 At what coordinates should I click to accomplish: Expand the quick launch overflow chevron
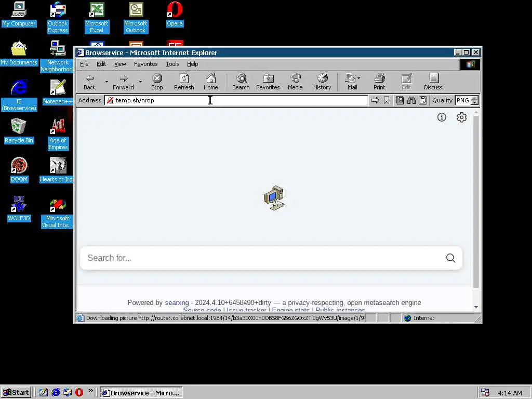[90, 391]
